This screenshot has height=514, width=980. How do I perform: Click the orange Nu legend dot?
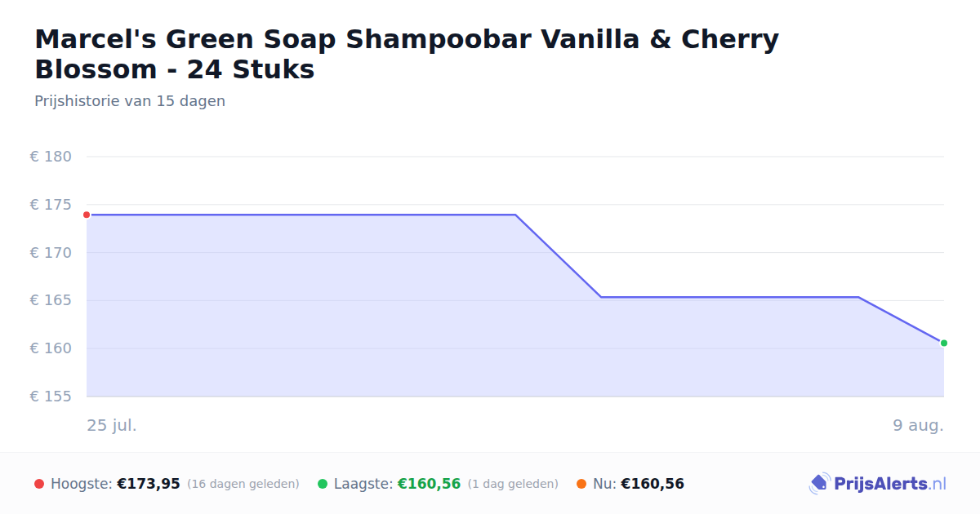(x=581, y=484)
